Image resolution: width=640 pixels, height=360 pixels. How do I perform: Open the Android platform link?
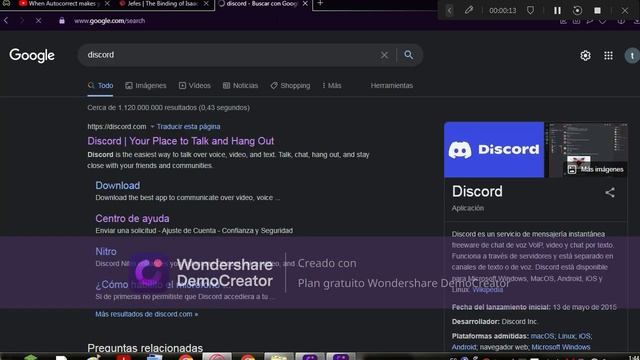[x=464, y=347]
